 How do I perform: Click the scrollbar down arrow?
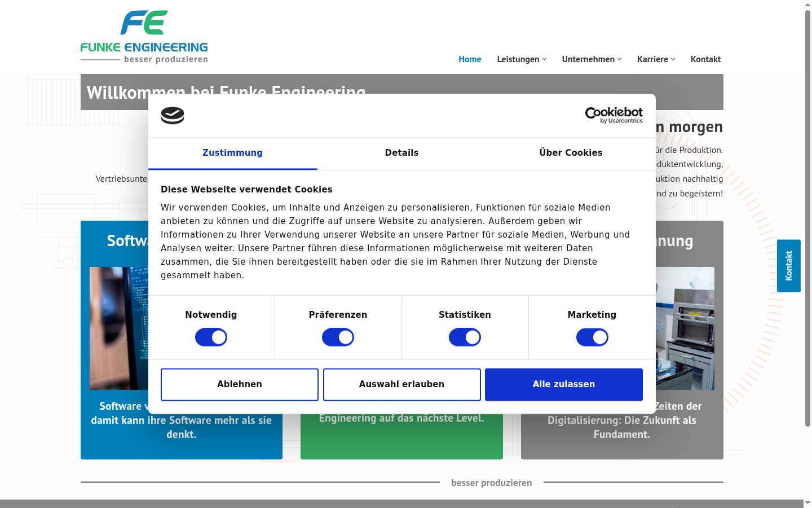tap(807, 502)
